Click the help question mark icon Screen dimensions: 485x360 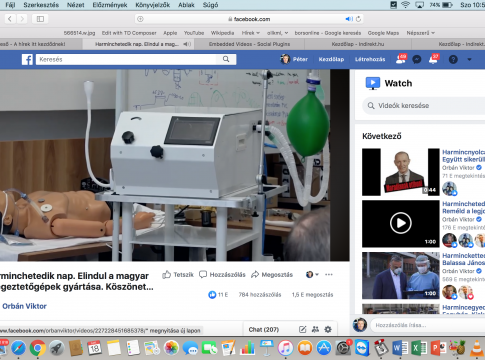(x=453, y=59)
